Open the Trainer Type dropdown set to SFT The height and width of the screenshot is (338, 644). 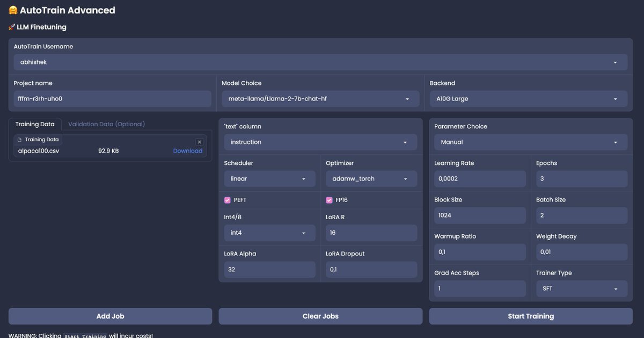tap(581, 289)
